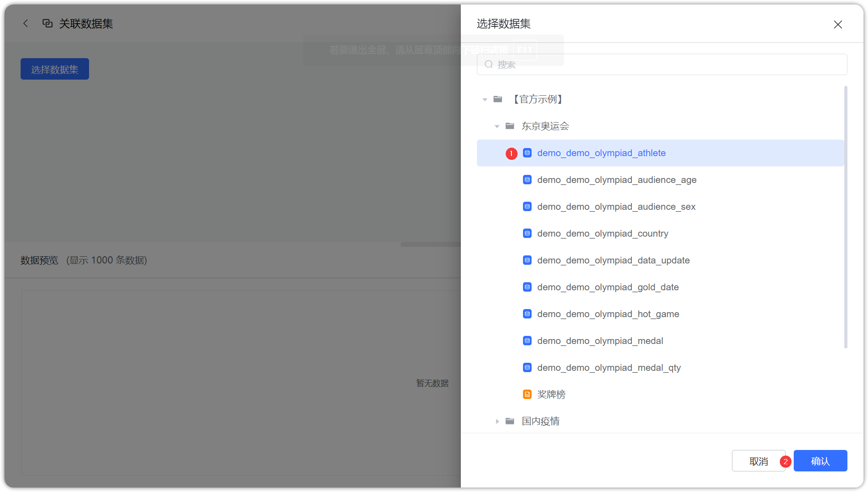Click the blue 选择数据集 button
868x492 pixels.
[x=55, y=69]
